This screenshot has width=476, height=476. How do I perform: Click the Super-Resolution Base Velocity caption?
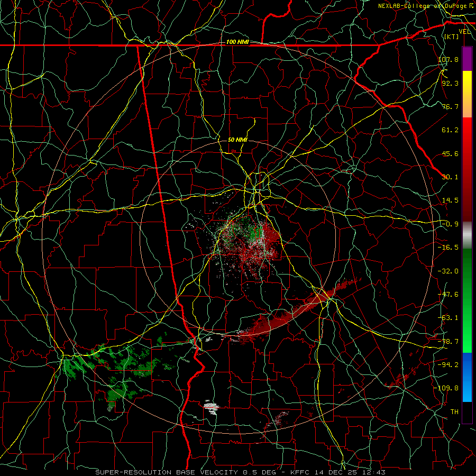(x=240, y=472)
